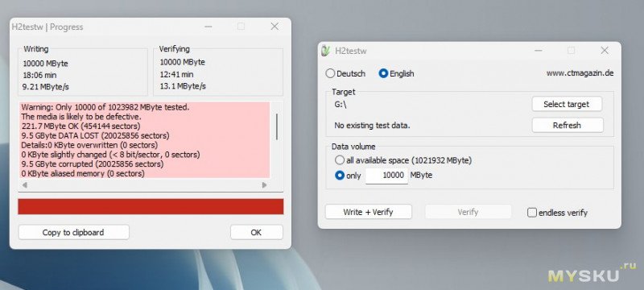Choose all available space option
Viewport: 644px width, 290px height.
403,160
